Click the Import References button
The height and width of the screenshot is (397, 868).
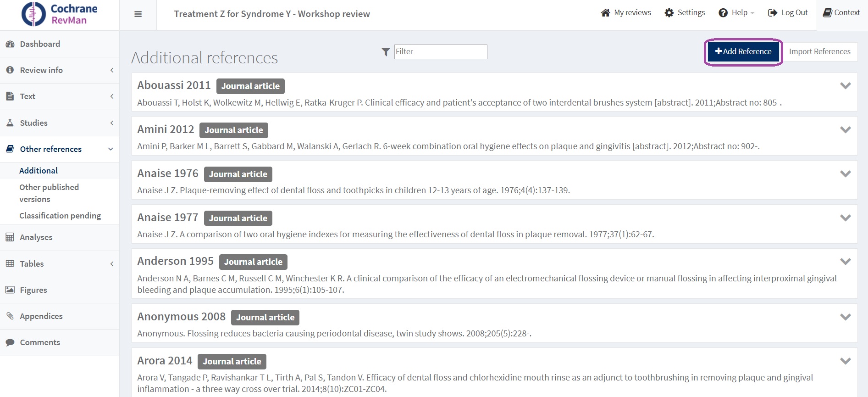click(x=819, y=52)
